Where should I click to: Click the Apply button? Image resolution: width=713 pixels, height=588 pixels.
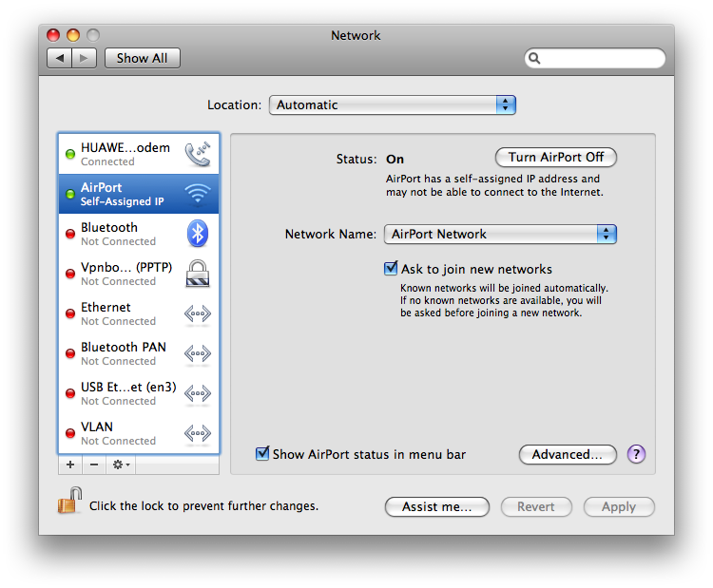(x=619, y=506)
